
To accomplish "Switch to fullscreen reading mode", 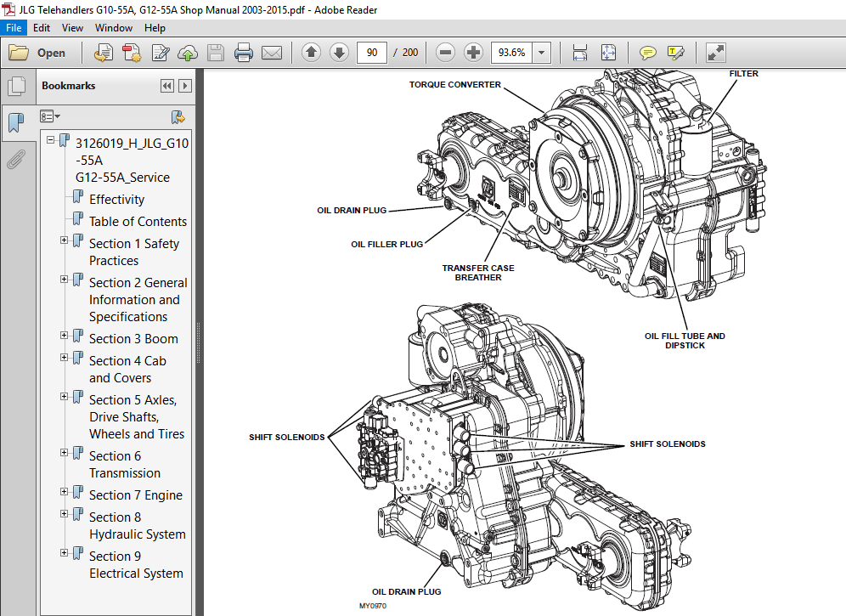I will pyautogui.click(x=715, y=52).
